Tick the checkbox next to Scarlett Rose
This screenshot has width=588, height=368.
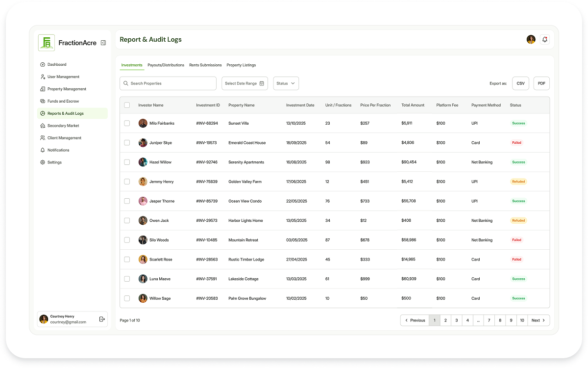click(127, 259)
